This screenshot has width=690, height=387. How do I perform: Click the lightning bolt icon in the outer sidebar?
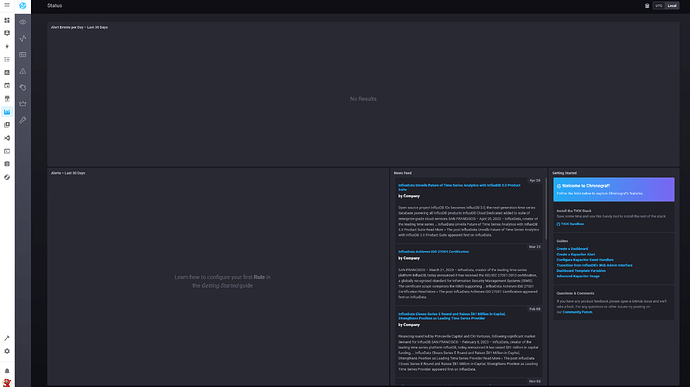tap(7, 46)
